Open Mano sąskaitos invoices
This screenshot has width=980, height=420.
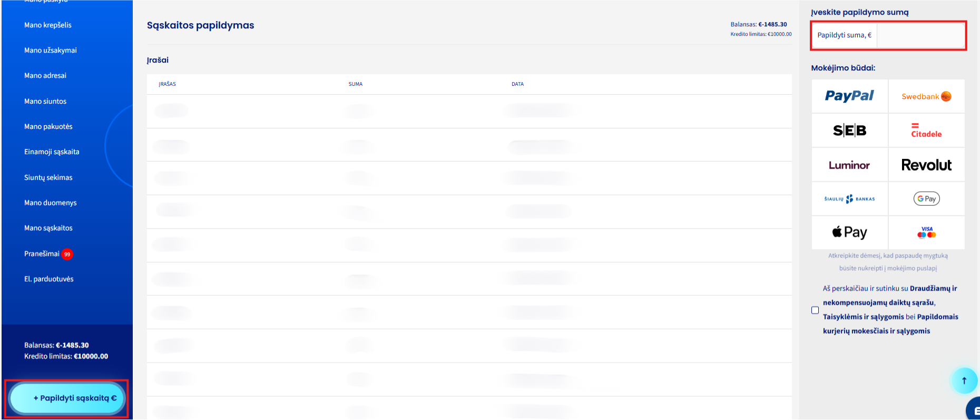pos(48,228)
